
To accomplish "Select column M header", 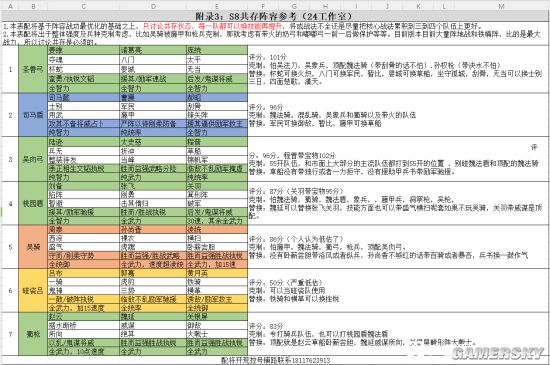I will (x=501, y=6).
